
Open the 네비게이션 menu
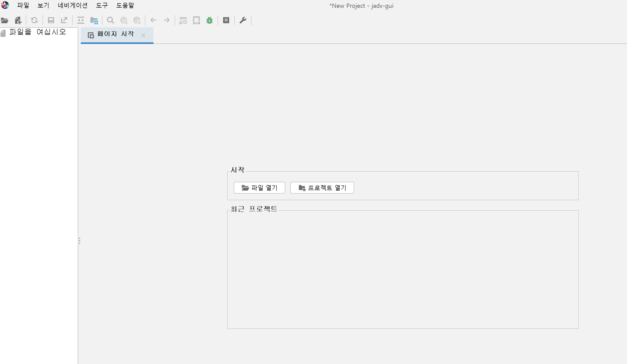point(72,5)
